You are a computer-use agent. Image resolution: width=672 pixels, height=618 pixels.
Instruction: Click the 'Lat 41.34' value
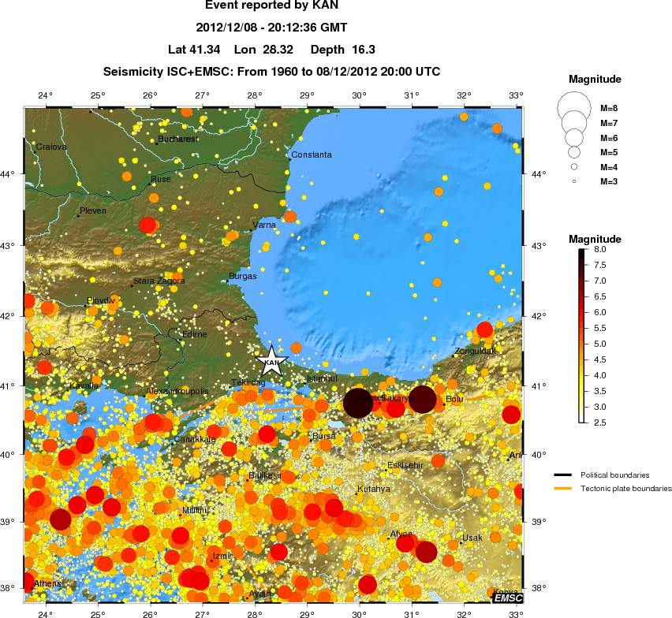[194, 49]
